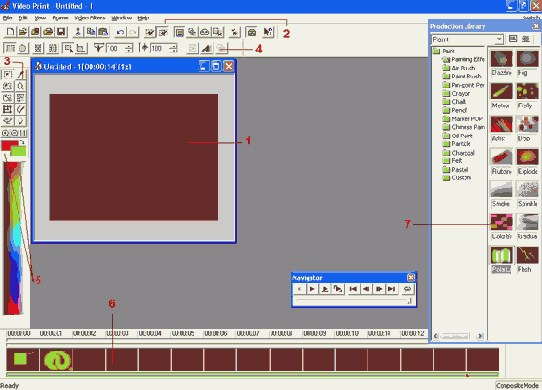Click the first value spinner arrows (100)

(x=129, y=48)
